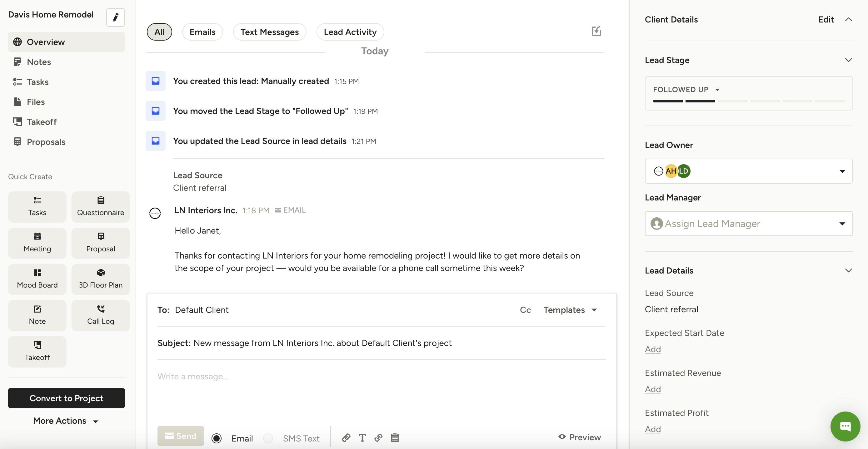Screen dimensions: 868x449
Task: Click Convert to Project button
Action: click(x=66, y=398)
